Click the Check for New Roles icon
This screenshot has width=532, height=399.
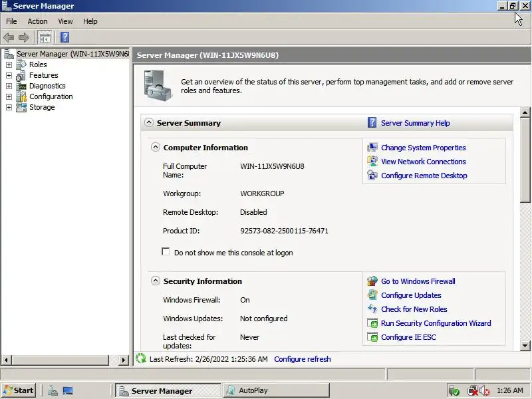(x=372, y=309)
